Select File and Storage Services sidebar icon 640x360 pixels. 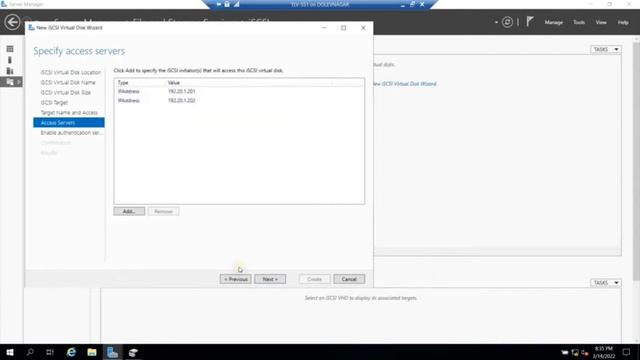tap(10, 82)
